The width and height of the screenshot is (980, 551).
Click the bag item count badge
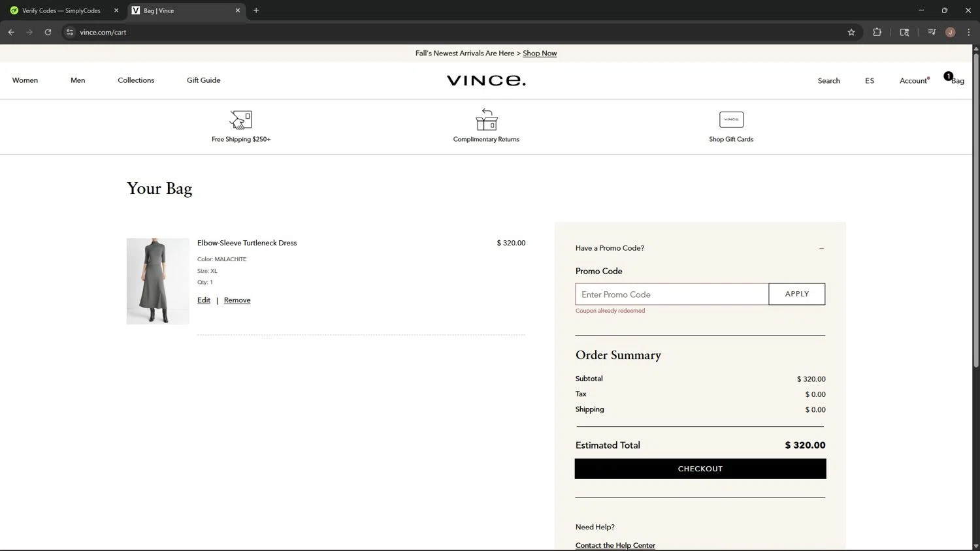tap(948, 76)
